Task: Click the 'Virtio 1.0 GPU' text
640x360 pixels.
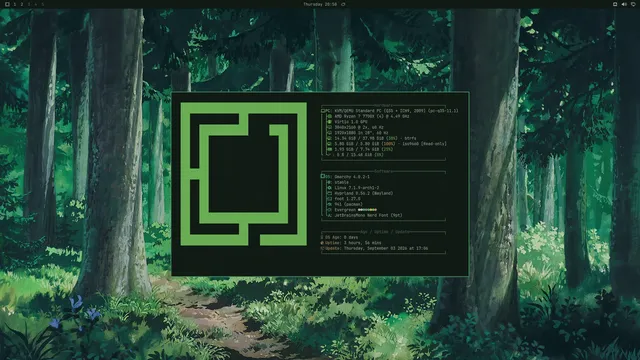Action: 351,122
